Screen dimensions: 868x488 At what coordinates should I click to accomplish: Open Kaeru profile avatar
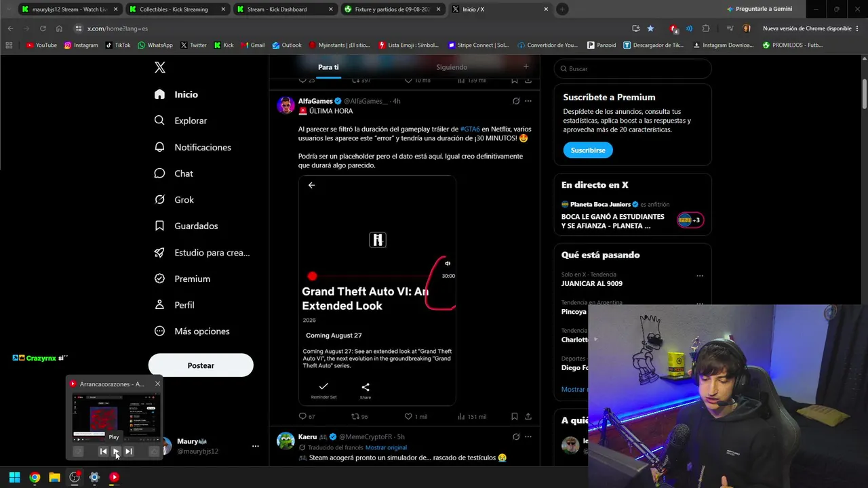pyautogui.click(x=285, y=441)
